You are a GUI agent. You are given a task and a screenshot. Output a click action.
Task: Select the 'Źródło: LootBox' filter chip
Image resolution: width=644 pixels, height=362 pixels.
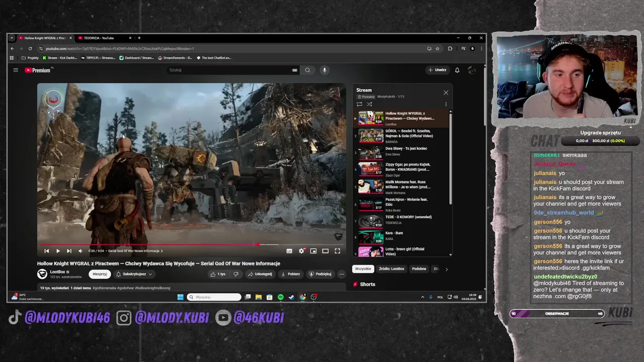391,269
